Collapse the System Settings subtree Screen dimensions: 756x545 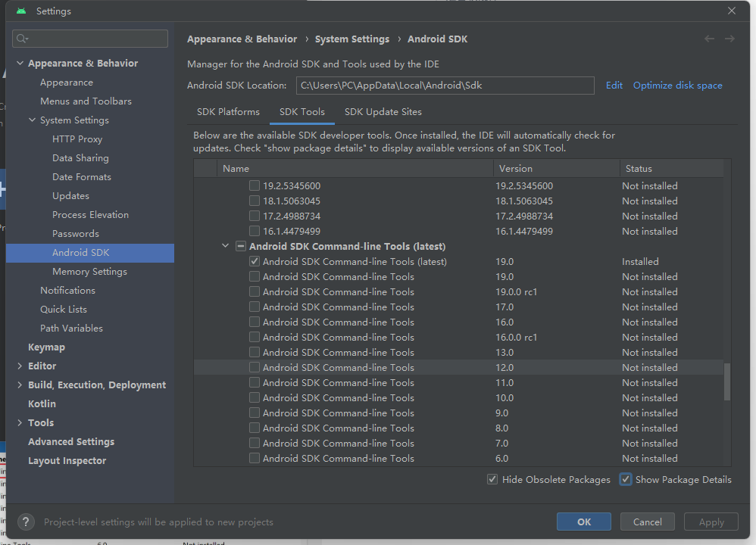pyautogui.click(x=33, y=120)
